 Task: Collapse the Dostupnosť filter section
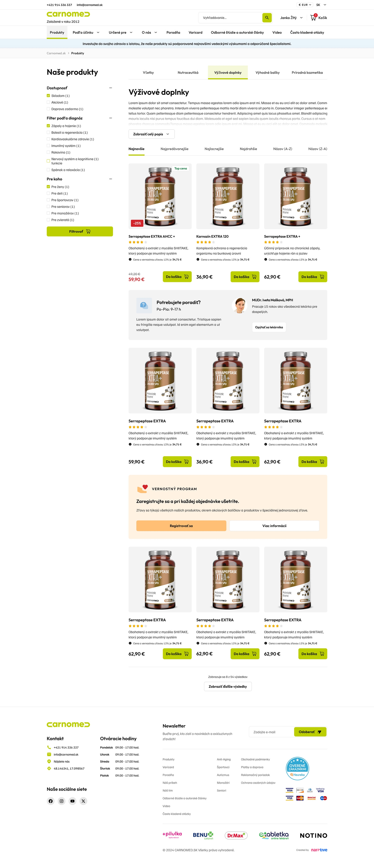(110, 88)
